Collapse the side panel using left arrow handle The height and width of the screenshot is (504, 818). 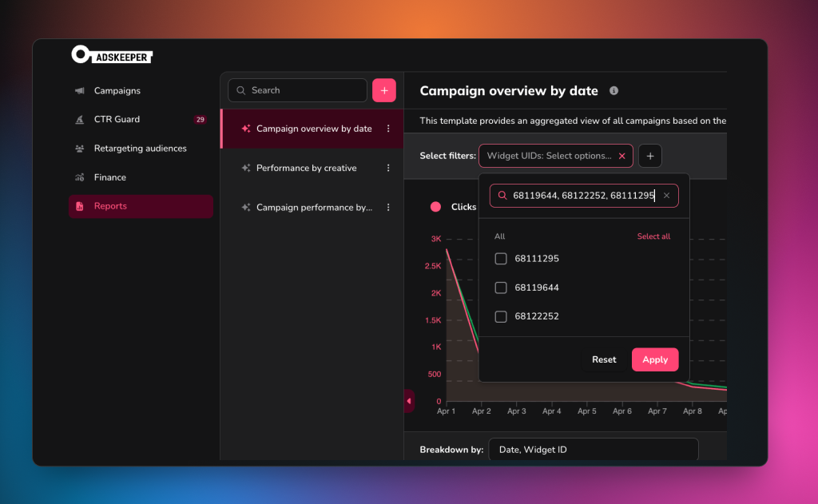409,401
